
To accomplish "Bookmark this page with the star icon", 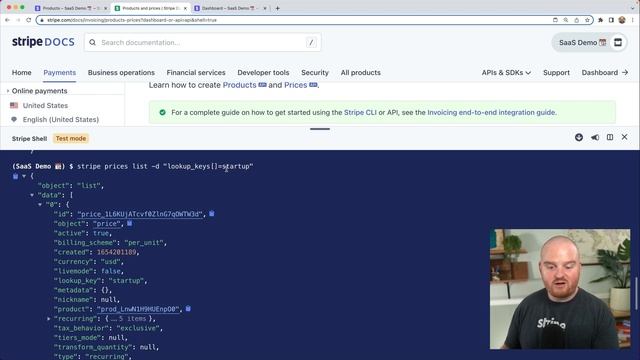I will pyautogui.click(x=587, y=20).
